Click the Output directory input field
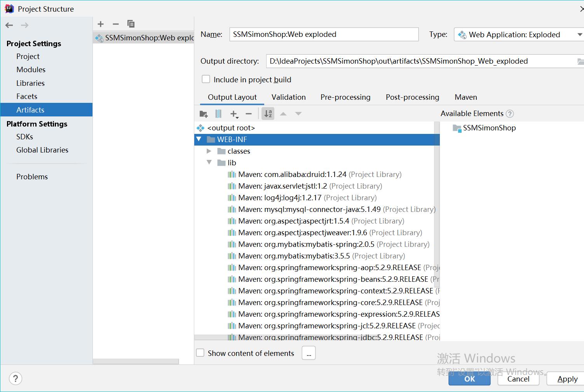 coord(422,61)
